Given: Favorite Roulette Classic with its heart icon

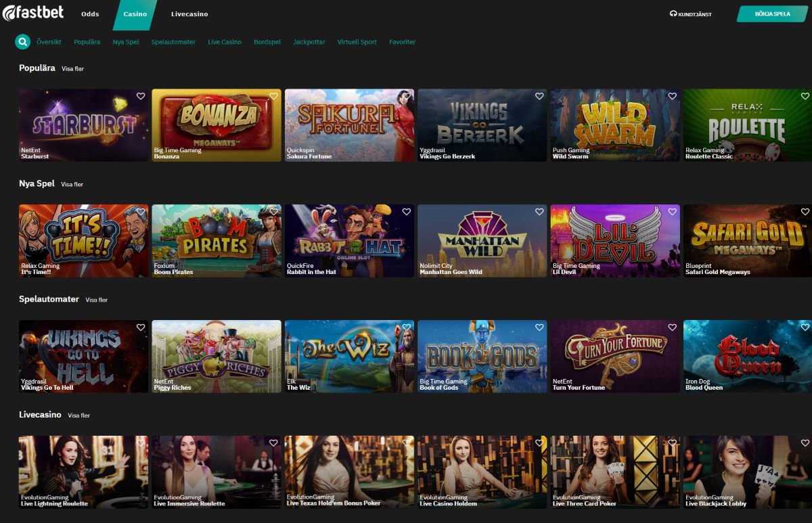Looking at the screenshot, I should point(805,96).
